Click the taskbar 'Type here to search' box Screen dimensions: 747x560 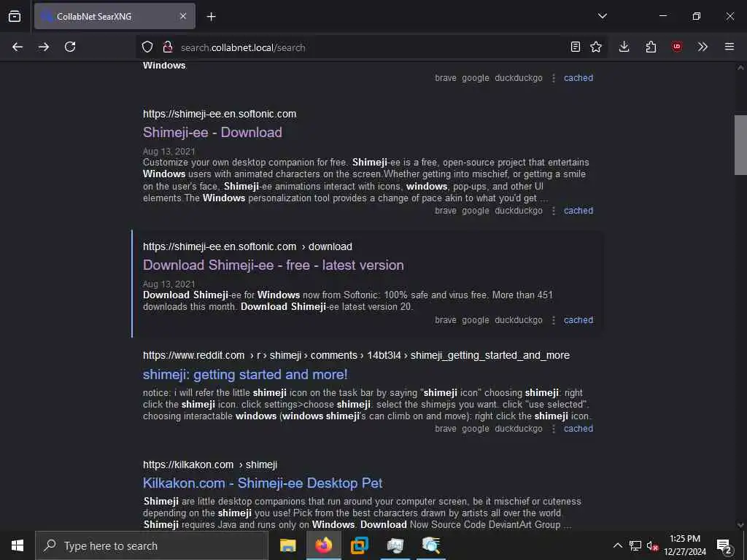click(x=152, y=545)
